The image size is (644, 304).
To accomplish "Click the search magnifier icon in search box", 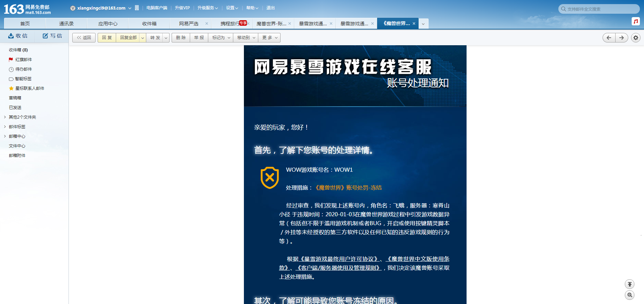I will point(563,9).
